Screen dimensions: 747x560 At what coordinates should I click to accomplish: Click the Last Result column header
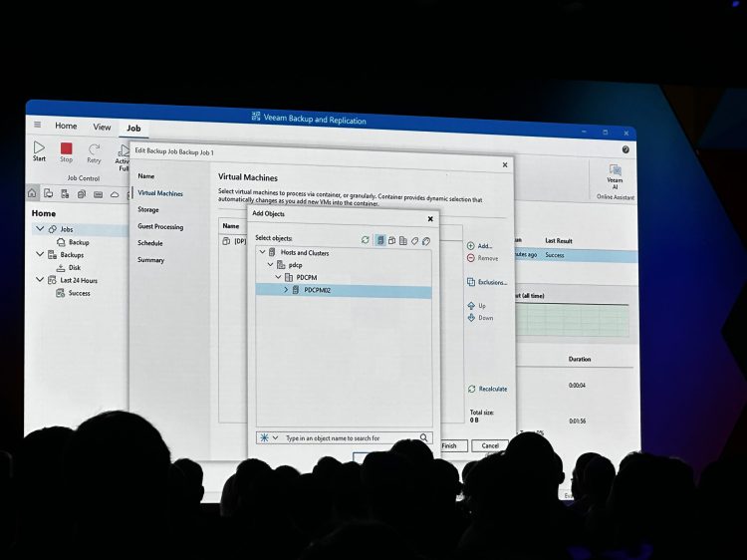(x=559, y=241)
